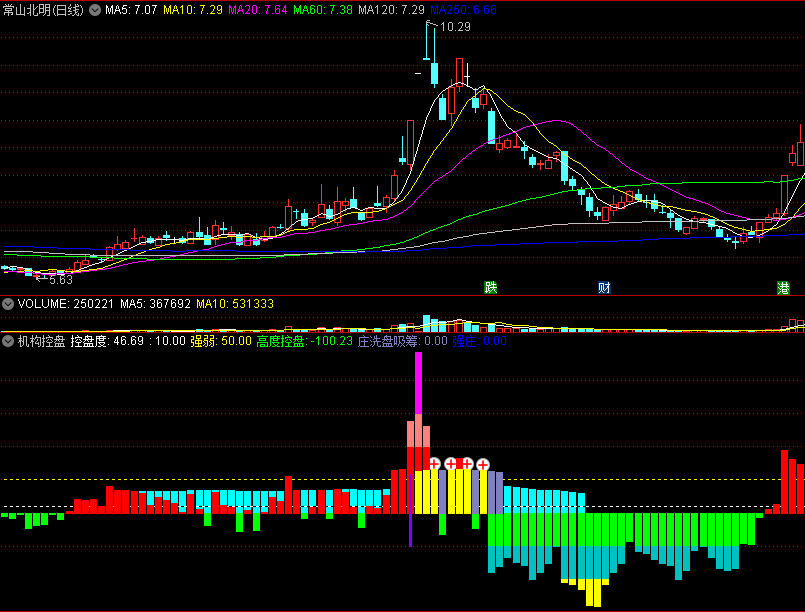Select the first red plus signal marker
805x612 pixels.
(434, 464)
